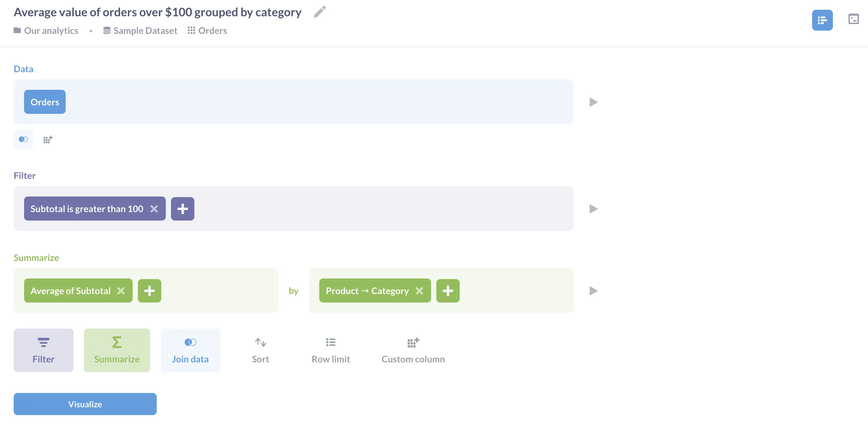
Task: Open the native query SQL console icon
Action: click(853, 19)
